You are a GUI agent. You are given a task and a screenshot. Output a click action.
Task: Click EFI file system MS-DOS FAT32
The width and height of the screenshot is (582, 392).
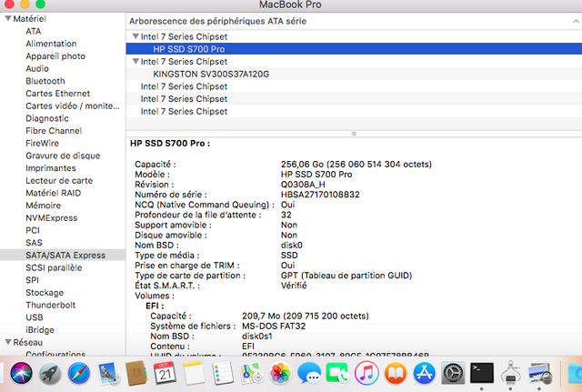pos(274,326)
